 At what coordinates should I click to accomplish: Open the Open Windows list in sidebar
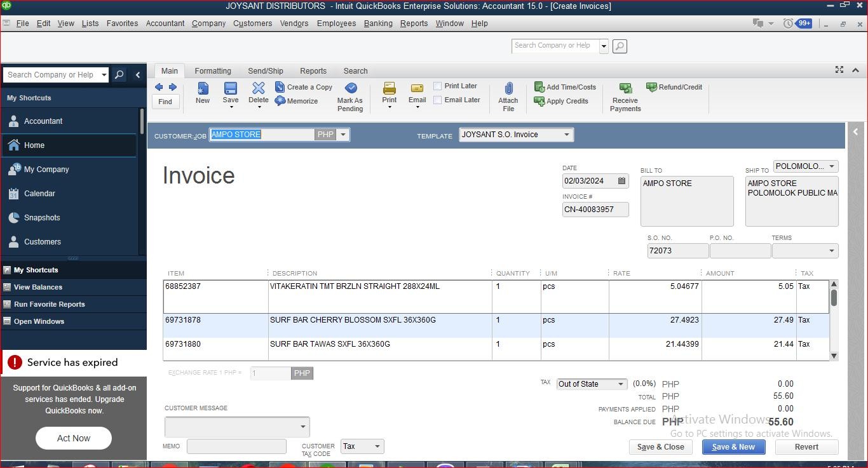tap(74, 321)
